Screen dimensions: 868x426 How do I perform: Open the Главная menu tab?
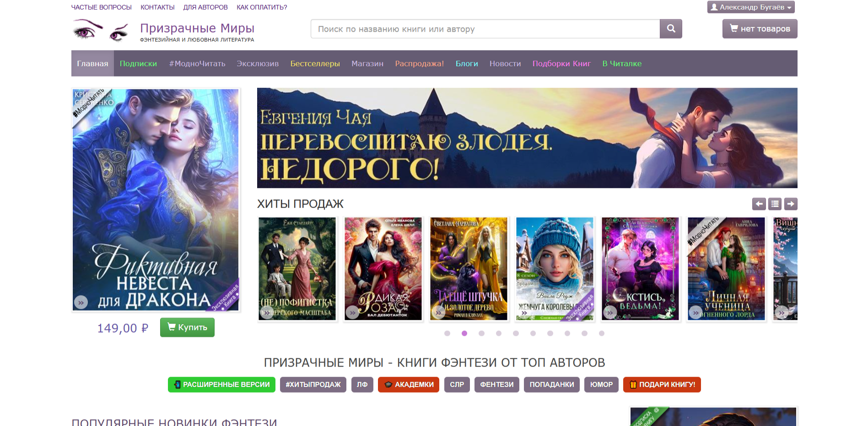92,63
